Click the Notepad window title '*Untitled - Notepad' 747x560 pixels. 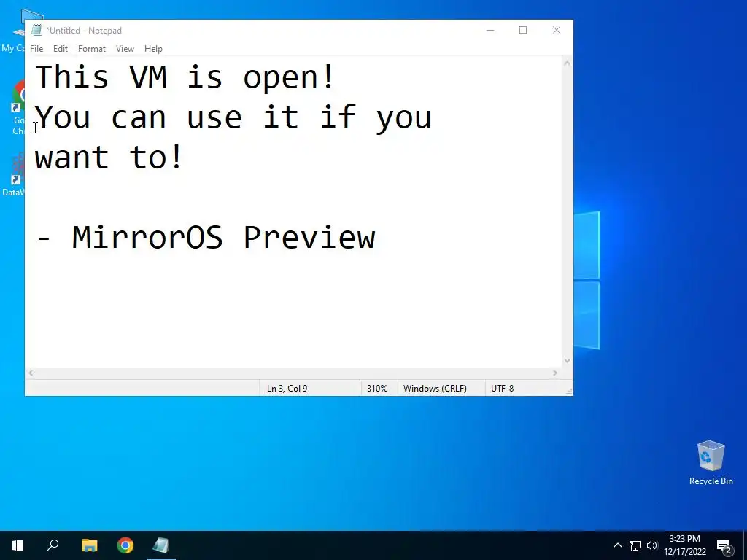pos(84,31)
